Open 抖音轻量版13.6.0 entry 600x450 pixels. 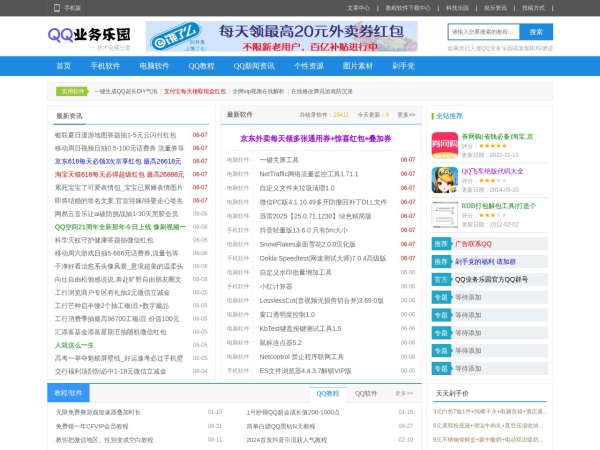pos(303,230)
